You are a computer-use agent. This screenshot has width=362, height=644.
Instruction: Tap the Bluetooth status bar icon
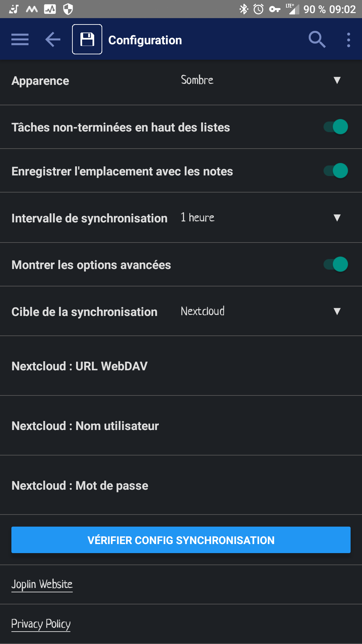(244, 9)
